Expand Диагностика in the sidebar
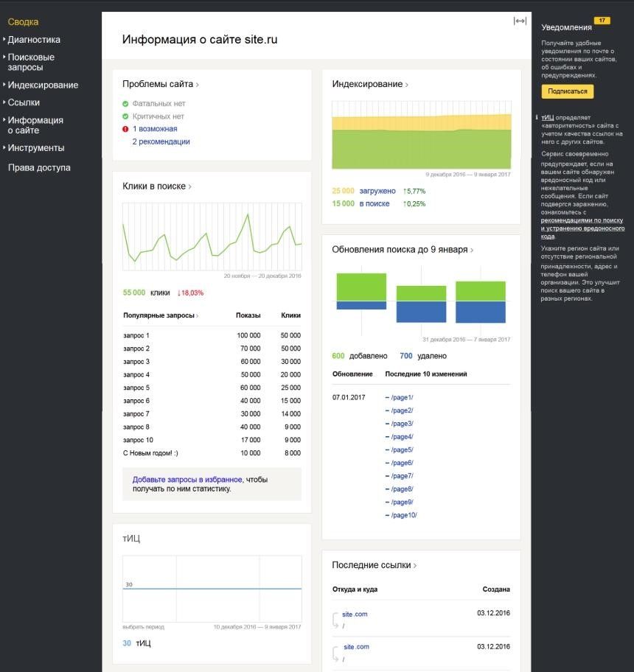 click(x=34, y=40)
